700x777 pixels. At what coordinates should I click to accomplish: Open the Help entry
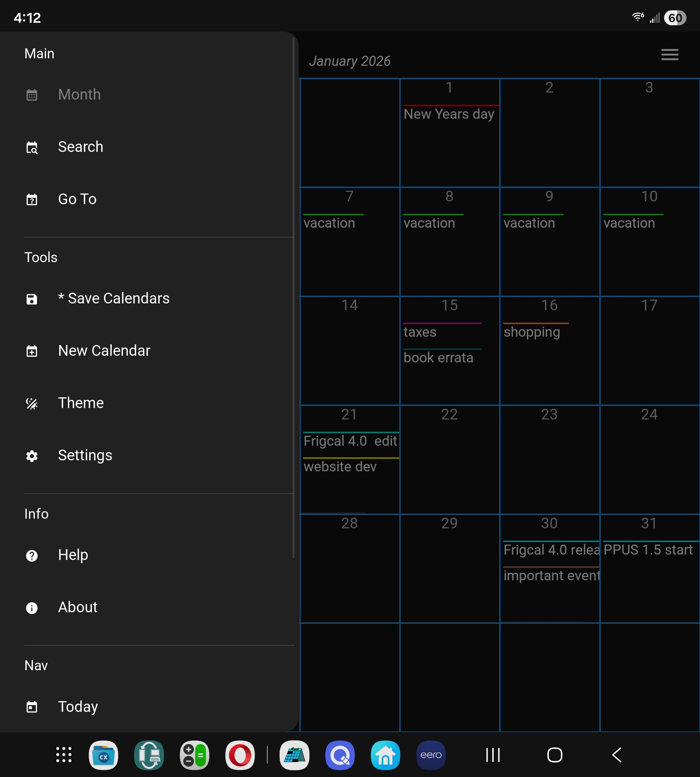tap(73, 555)
